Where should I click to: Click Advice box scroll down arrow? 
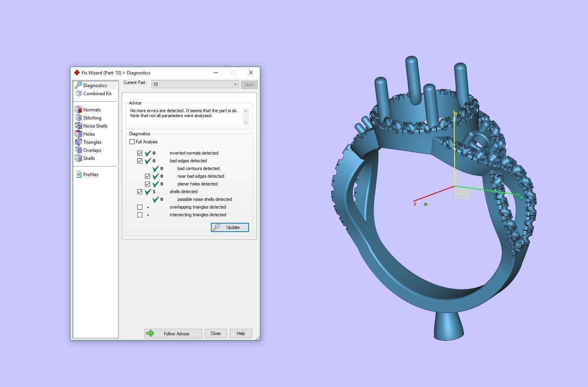[246, 123]
